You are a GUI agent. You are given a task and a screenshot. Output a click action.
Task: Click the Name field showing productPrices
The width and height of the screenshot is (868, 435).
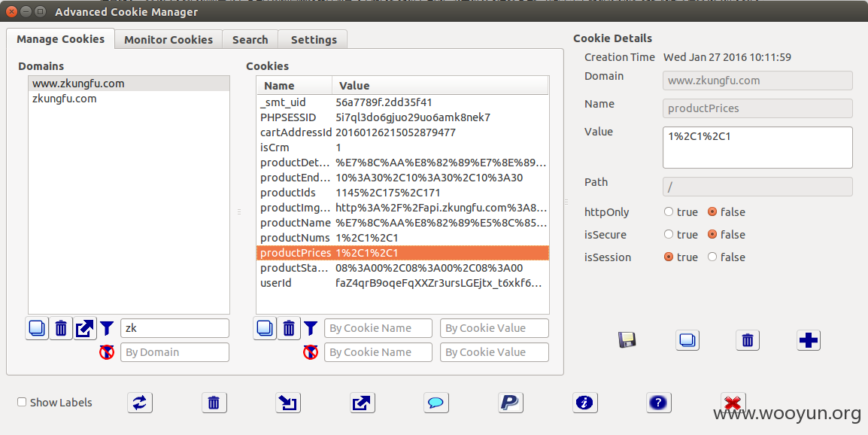(x=757, y=108)
